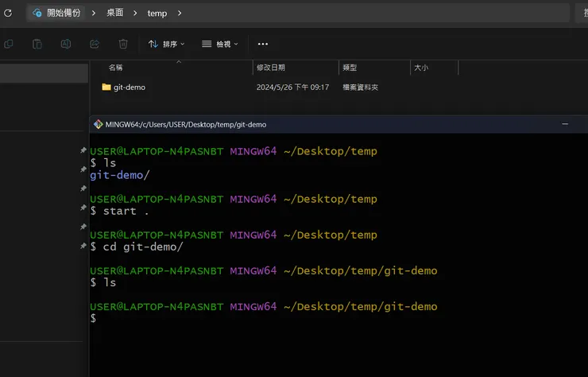Click the Delete trash can icon

(x=123, y=44)
